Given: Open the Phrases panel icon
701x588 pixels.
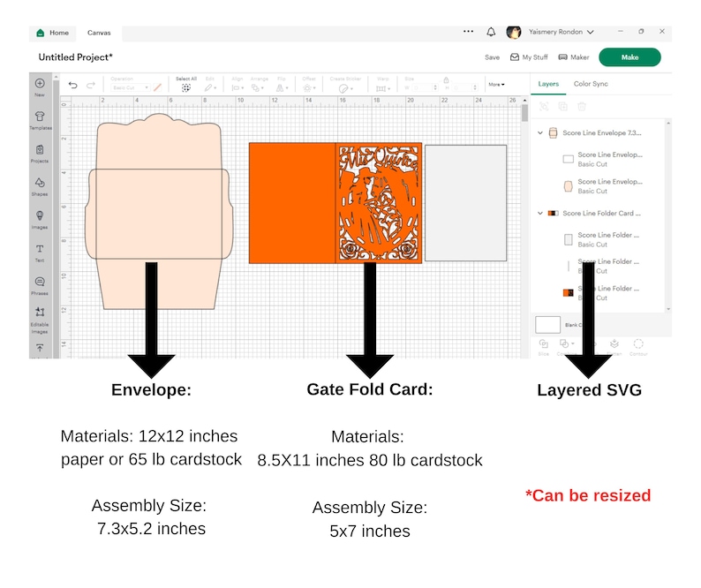Looking at the screenshot, I should [40, 285].
